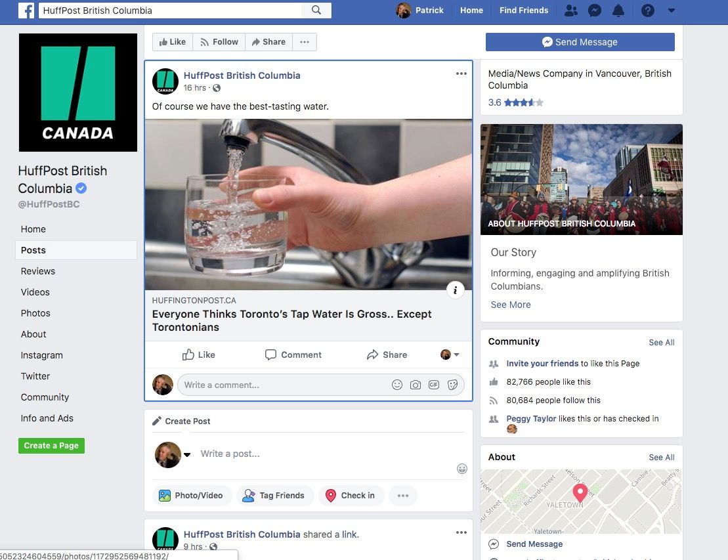This screenshot has width=728, height=560.
Task: Open the Toronto tap water article headline
Action: click(x=291, y=320)
